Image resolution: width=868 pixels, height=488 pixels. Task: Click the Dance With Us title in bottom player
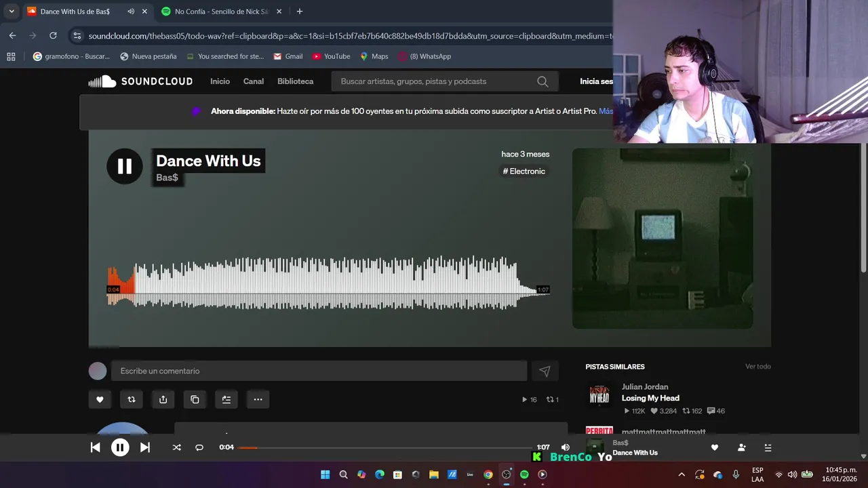pos(635,453)
